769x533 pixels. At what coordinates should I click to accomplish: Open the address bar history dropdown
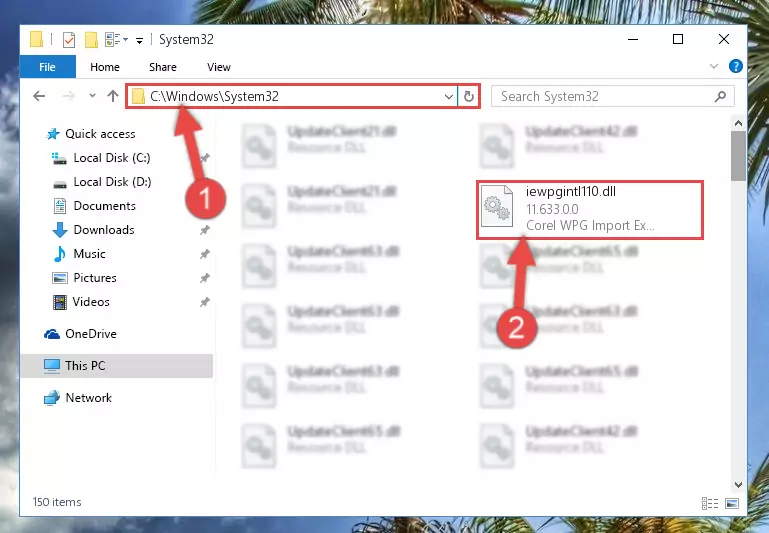coord(448,97)
